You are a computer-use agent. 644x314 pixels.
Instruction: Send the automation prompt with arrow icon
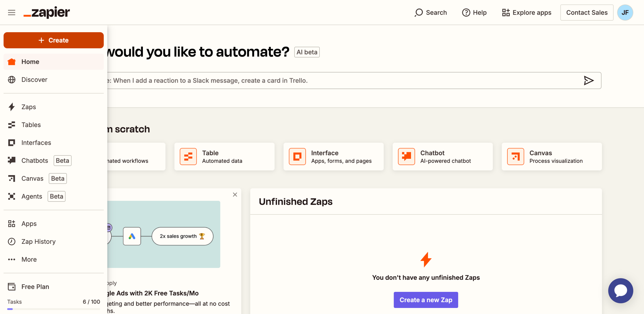(x=588, y=81)
